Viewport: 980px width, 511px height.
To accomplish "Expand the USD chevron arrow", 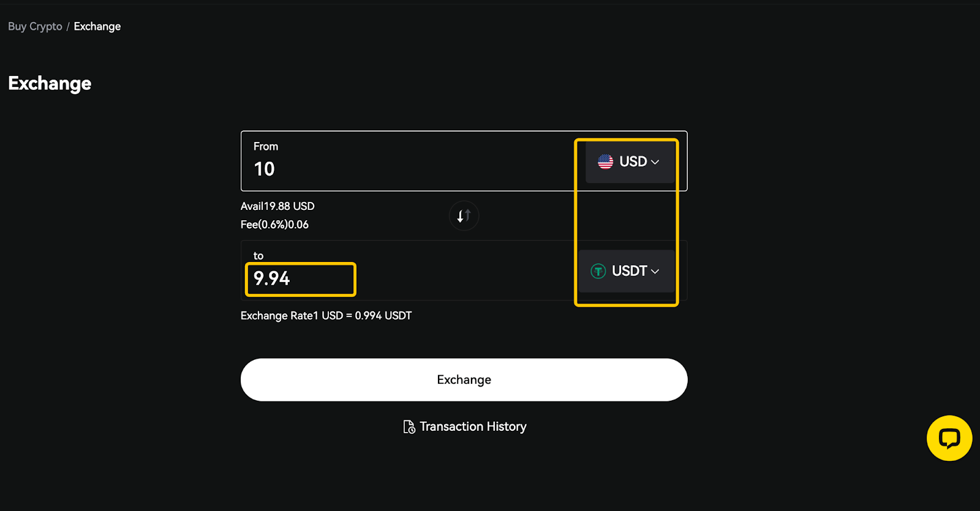I will pos(655,162).
